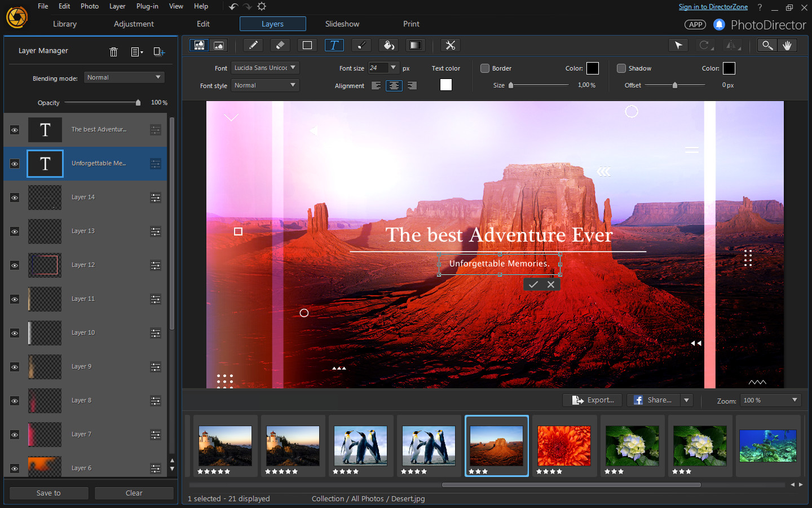Open the Paint Bucket fill tool
The width and height of the screenshot is (812, 508).
(389, 45)
